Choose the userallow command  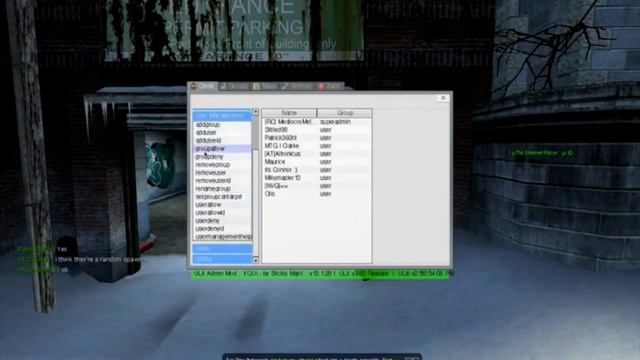tap(222, 204)
